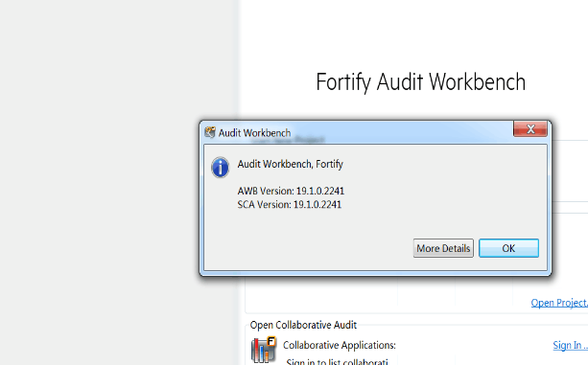
Task: Click the Open Collaborative Audit label
Action: tap(303, 325)
